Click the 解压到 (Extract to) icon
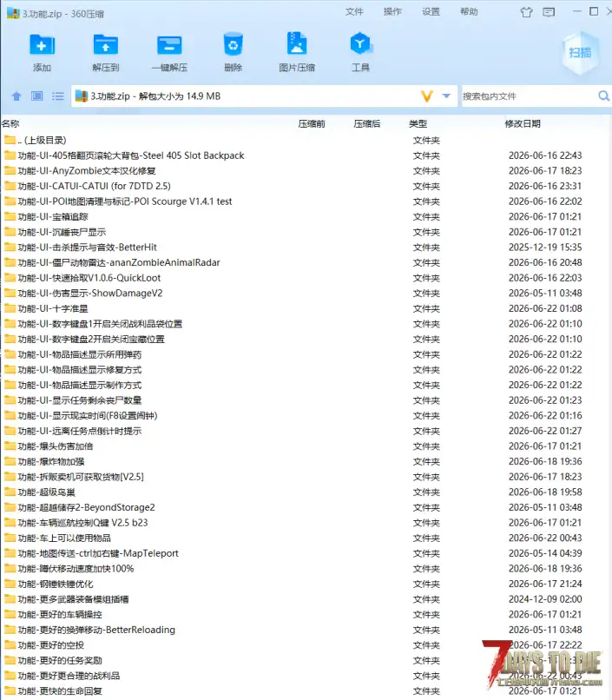The width and height of the screenshot is (612, 700). pos(106,44)
